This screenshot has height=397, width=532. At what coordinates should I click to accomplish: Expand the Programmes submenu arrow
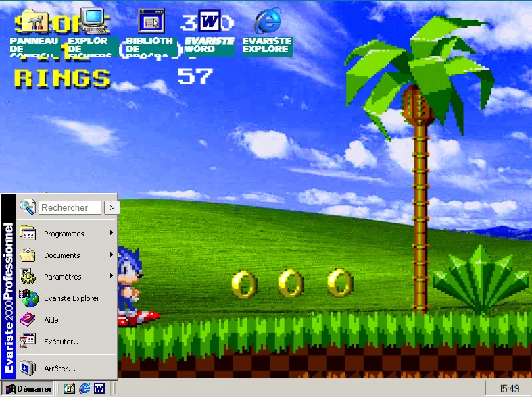[112, 233]
